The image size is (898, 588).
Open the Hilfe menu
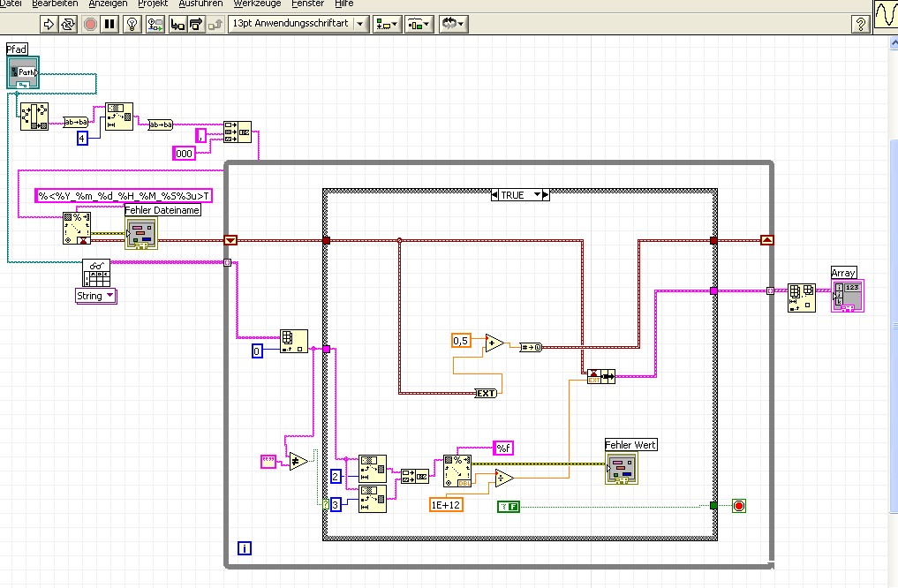[x=344, y=4]
